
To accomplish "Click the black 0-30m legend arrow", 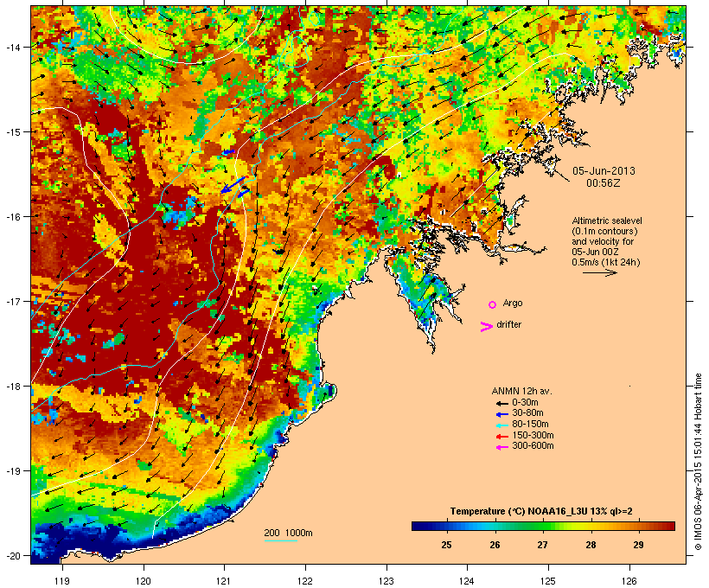I will click(501, 403).
